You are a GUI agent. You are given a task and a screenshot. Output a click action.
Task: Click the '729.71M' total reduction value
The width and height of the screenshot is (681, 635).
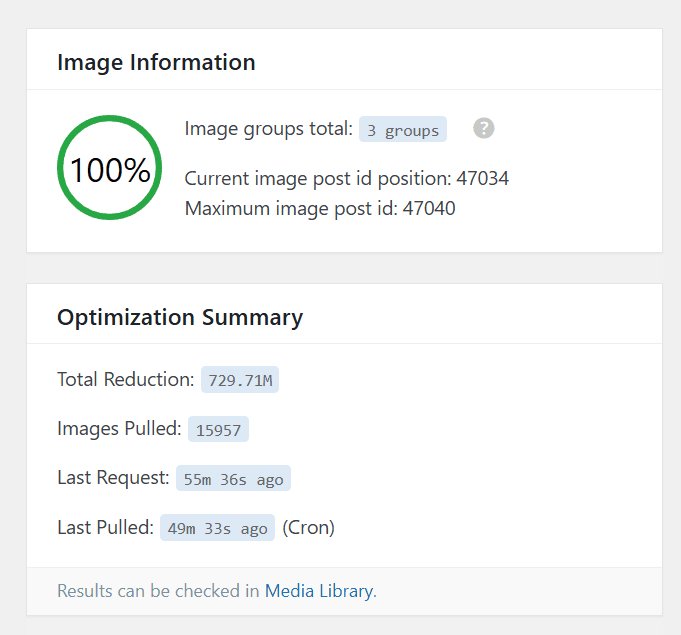(x=240, y=380)
